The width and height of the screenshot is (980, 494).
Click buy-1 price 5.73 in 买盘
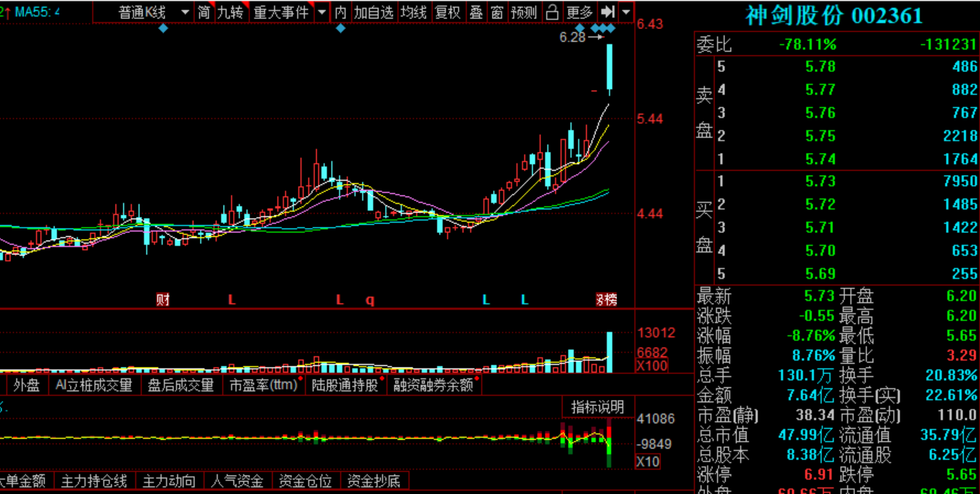click(820, 181)
